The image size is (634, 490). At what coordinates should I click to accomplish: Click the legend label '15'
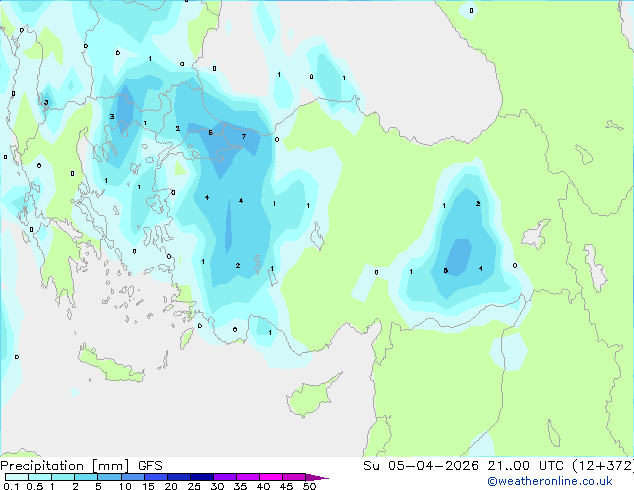click(148, 486)
